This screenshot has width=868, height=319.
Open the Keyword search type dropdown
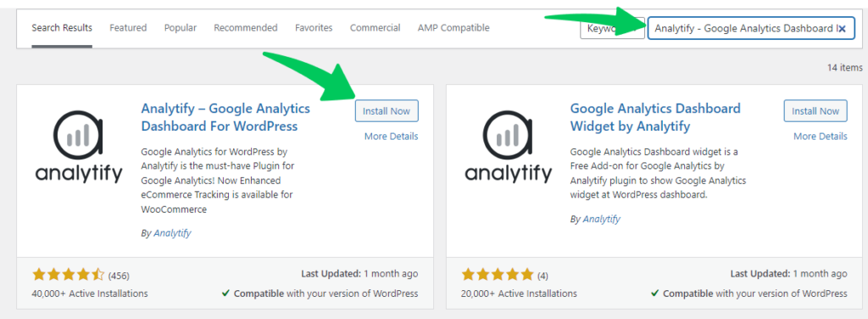[x=612, y=28]
